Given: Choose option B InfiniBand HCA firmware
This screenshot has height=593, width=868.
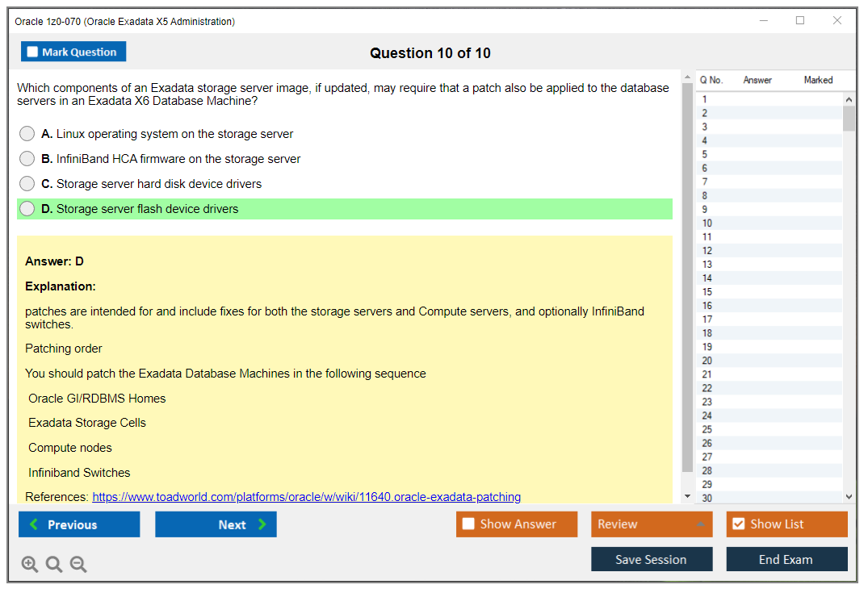Looking at the screenshot, I should tap(27, 159).
